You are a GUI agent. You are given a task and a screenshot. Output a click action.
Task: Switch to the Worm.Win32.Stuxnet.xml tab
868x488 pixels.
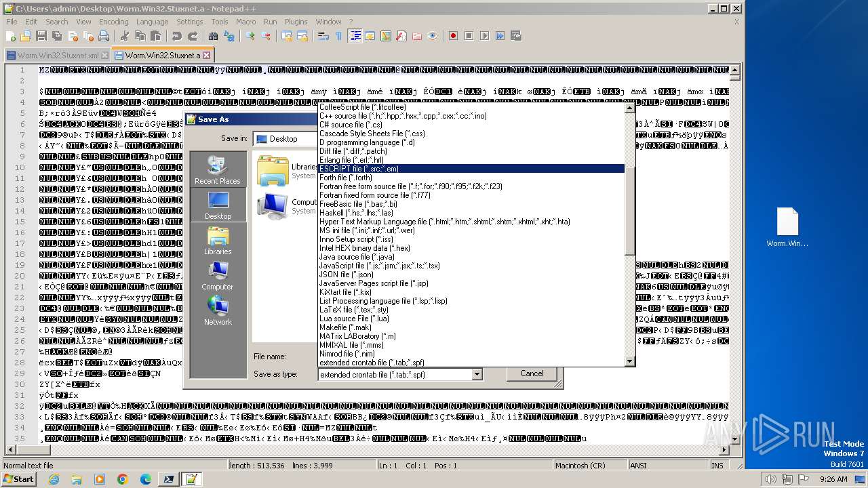[x=57, y=56]
